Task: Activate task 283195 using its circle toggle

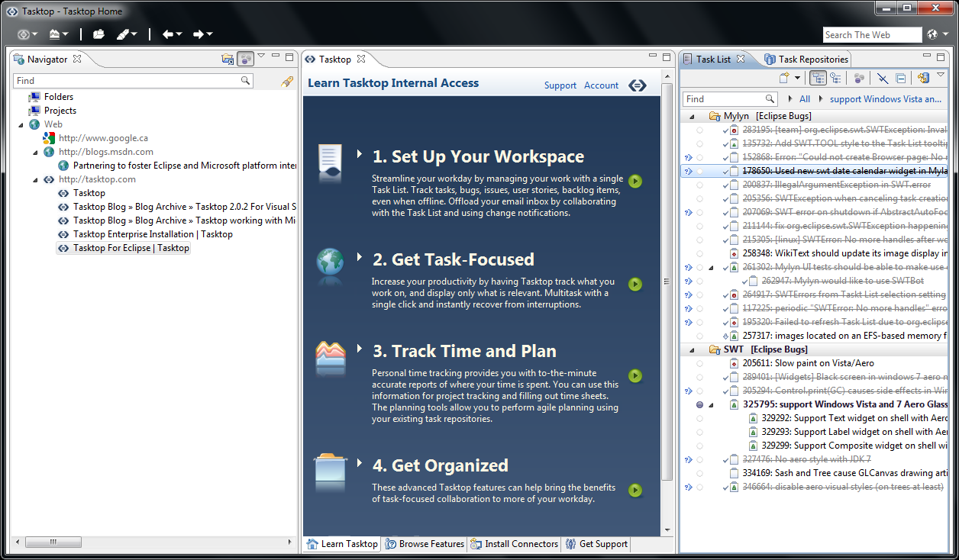Action: click(x=699, y=130)
